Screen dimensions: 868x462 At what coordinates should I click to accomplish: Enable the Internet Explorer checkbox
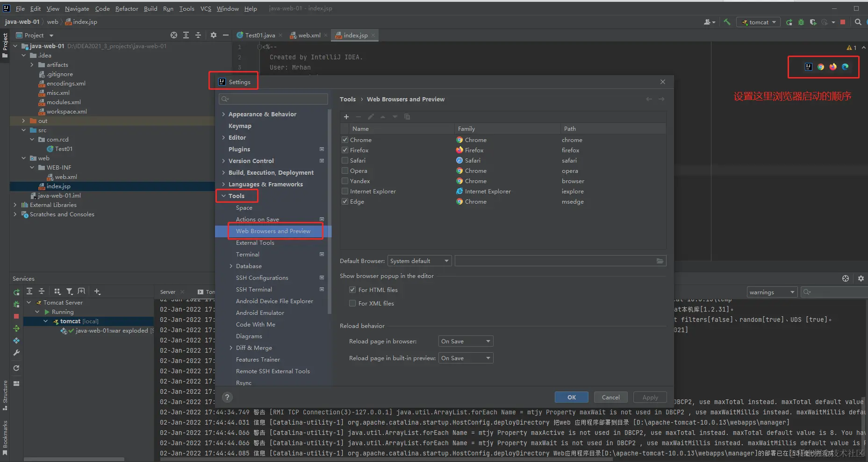[345, 191]
